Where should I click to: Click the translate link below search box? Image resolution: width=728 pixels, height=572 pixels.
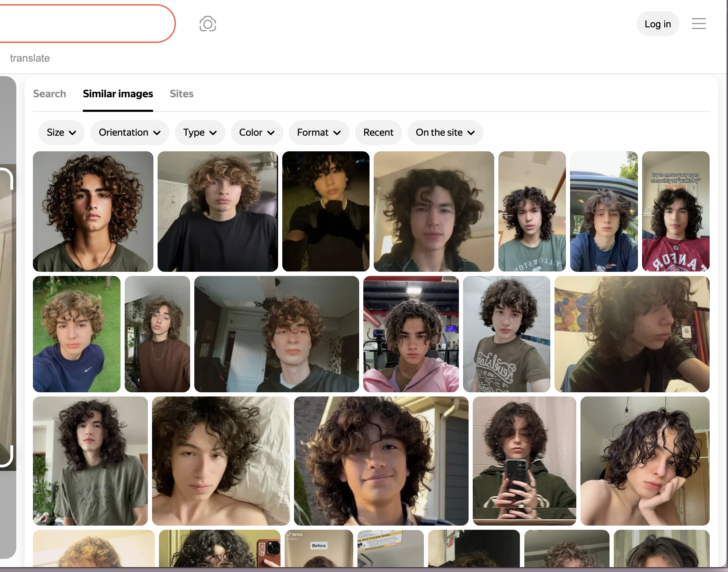[x=30, y=58]
